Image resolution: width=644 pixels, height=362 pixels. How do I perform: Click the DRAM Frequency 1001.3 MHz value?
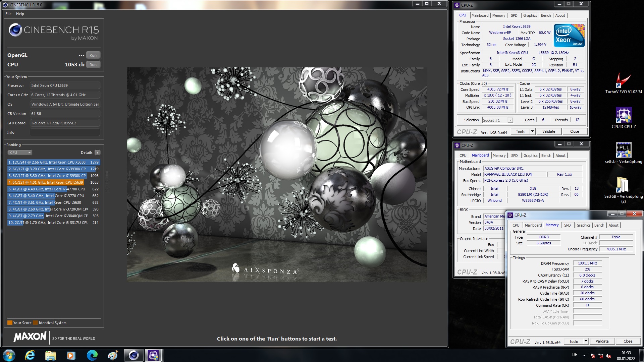pos(587,263)
